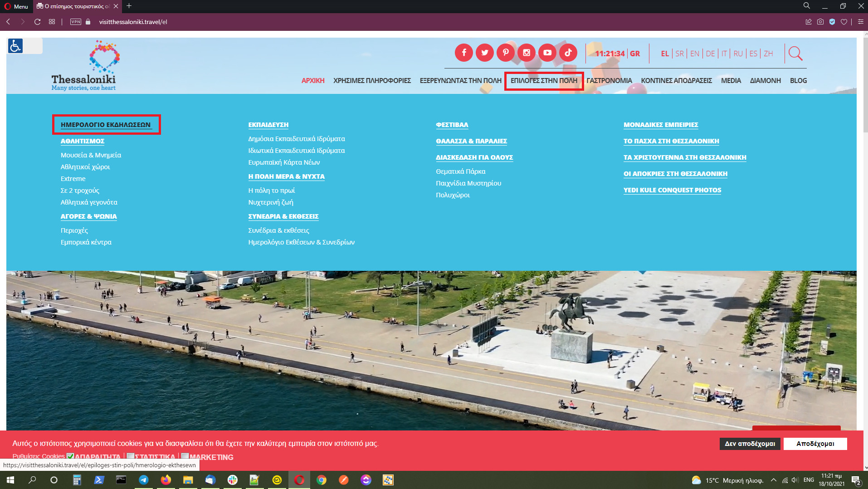This screenshot has width=868, height=489.
Task: Open Μουσεία & Μνημεία link
Action: [x=91, y=155]
